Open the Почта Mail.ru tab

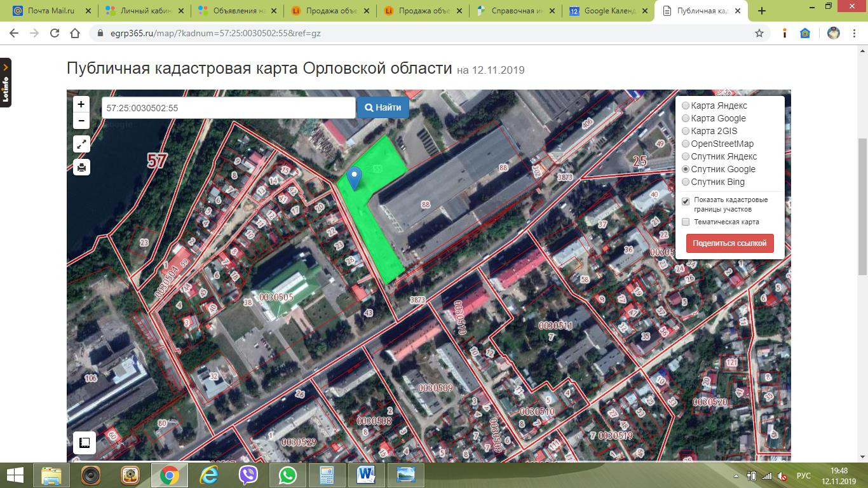pyautogui.click(x=51, y=11)
